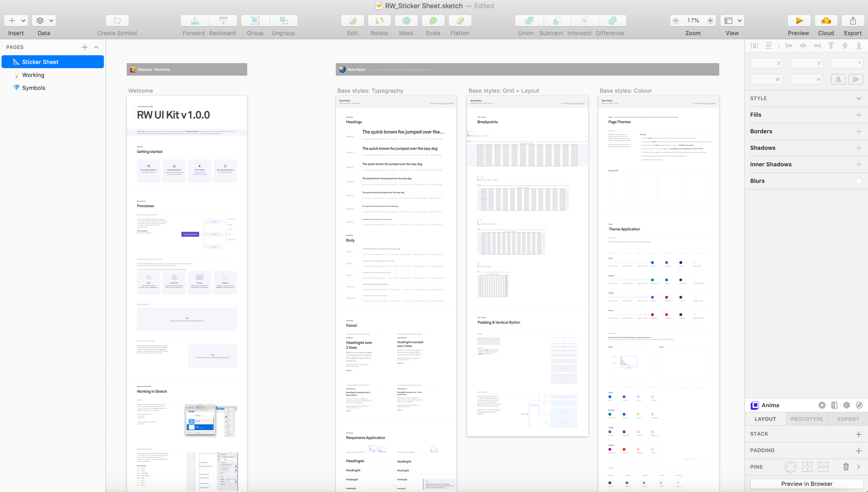Click the Forward toolbar icon
The height and width of the screenshot is (492, 868).
(195, 21)
